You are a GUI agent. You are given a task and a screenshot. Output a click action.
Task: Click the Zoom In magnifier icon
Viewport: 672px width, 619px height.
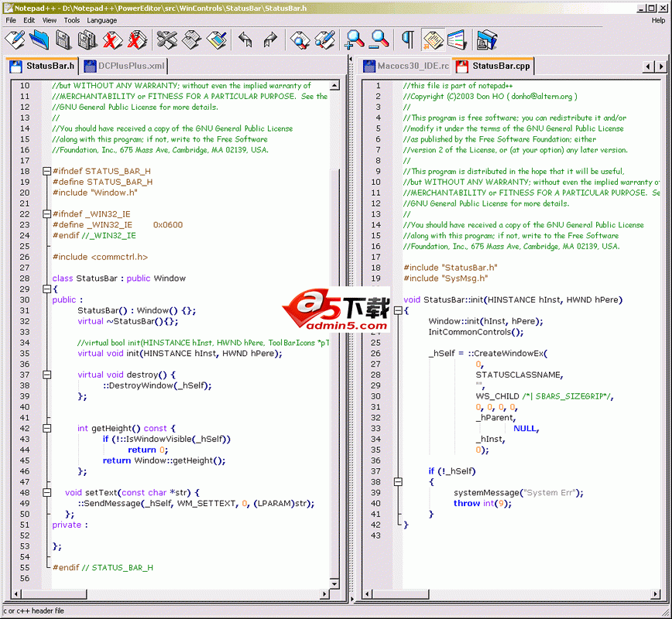point(355,39)
